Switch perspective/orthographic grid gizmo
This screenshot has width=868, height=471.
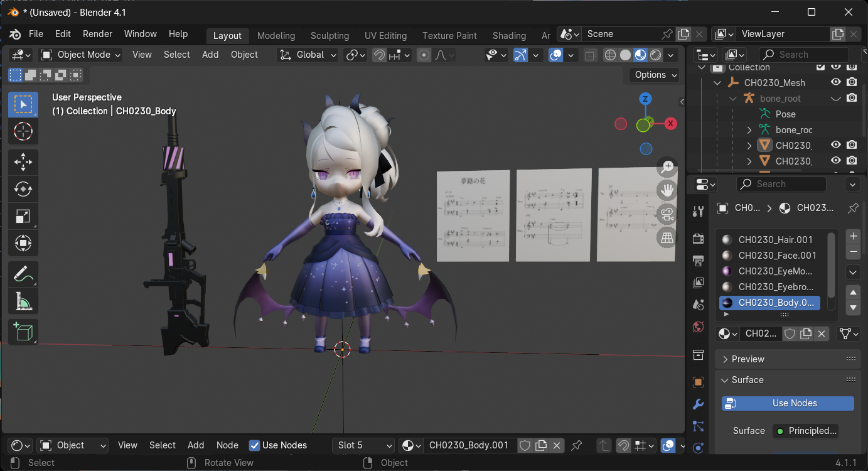coord(667,237)
